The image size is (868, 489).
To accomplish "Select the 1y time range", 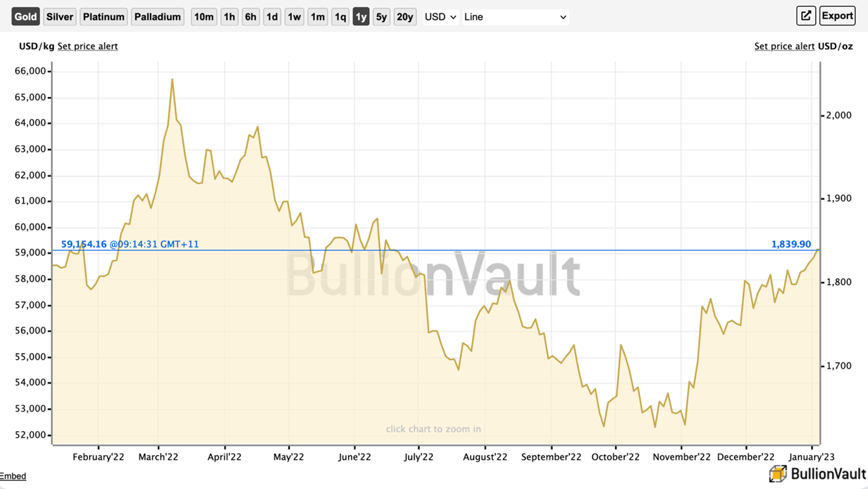I will 361,16.
